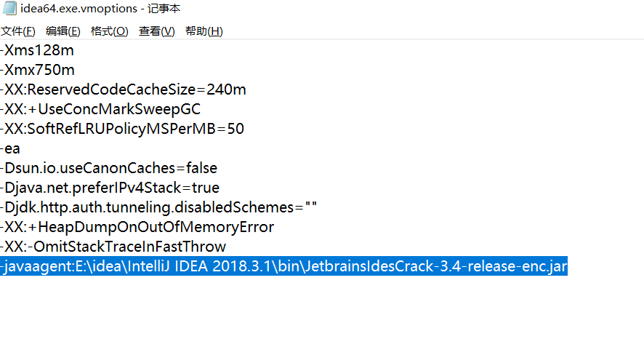
Task: Open the 编辑(E) menu
Action: point(63,31)
